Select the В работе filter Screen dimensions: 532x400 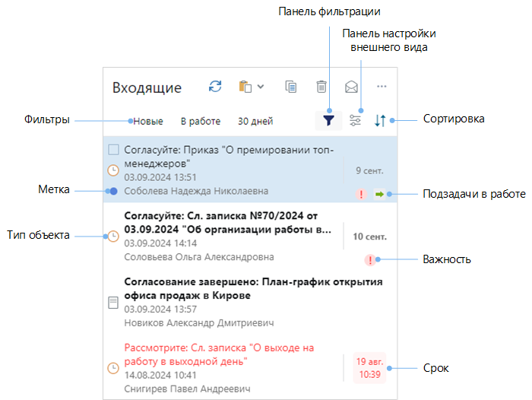200,121
